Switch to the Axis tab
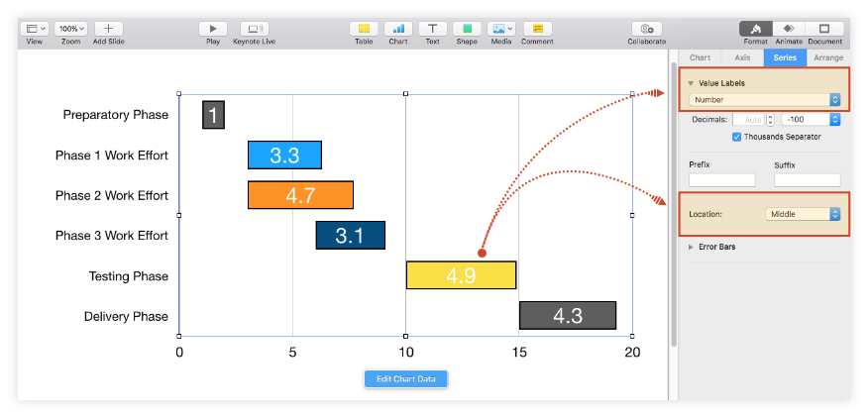The height and width of the screenshot is (418, 868). (742, 57)
